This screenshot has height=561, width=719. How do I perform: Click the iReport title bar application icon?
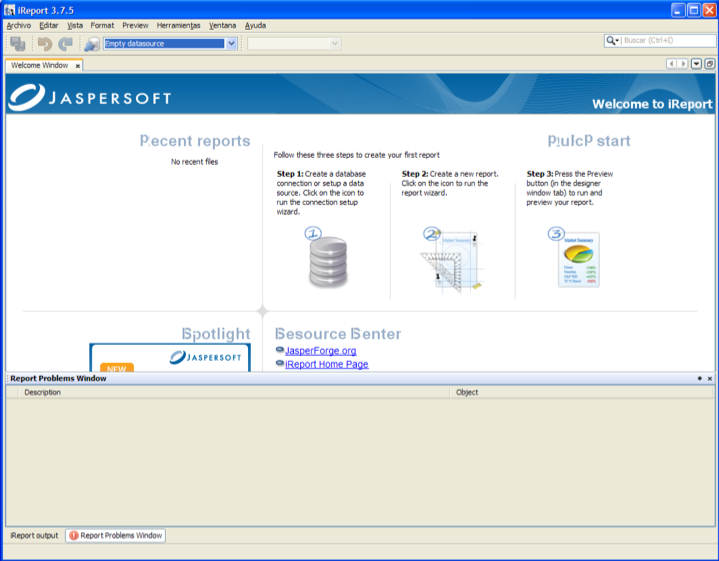click(9, 10)
